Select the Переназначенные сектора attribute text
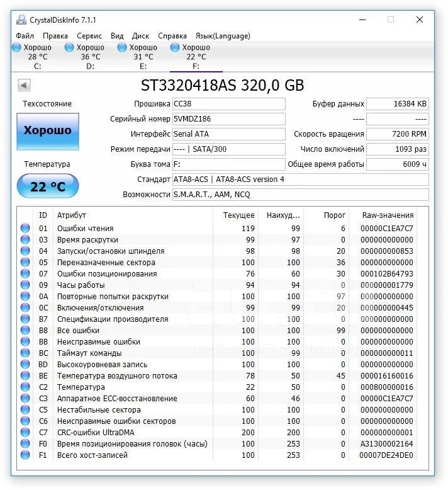 point(106,263)
